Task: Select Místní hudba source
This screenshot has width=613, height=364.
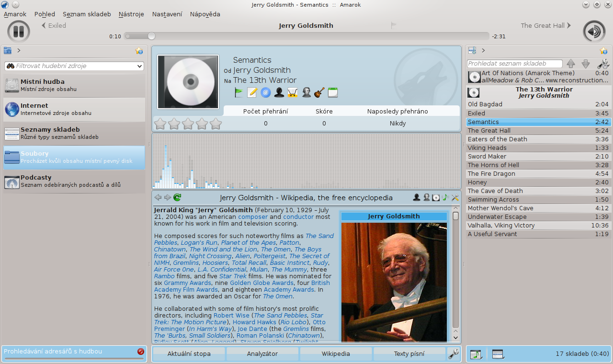Action: [74, 86]
